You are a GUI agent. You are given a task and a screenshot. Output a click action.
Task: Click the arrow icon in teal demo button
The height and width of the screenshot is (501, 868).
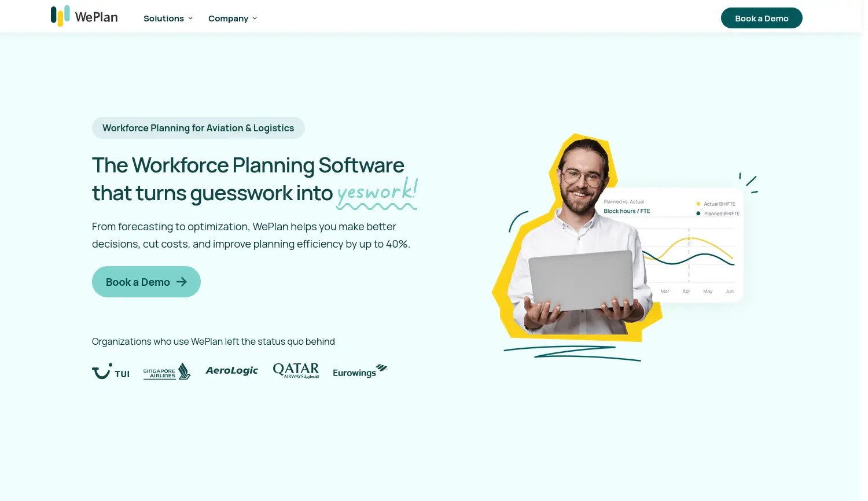coord(182,282)
